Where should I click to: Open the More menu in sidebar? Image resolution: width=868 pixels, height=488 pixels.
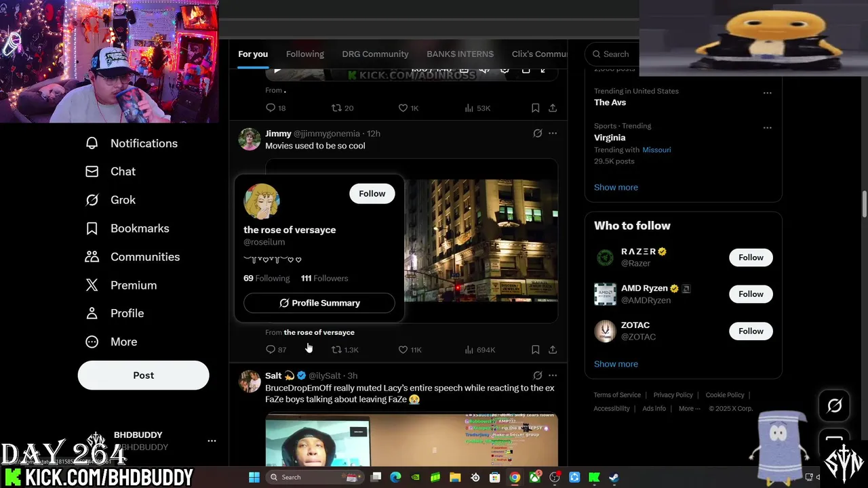coord(111,342)
